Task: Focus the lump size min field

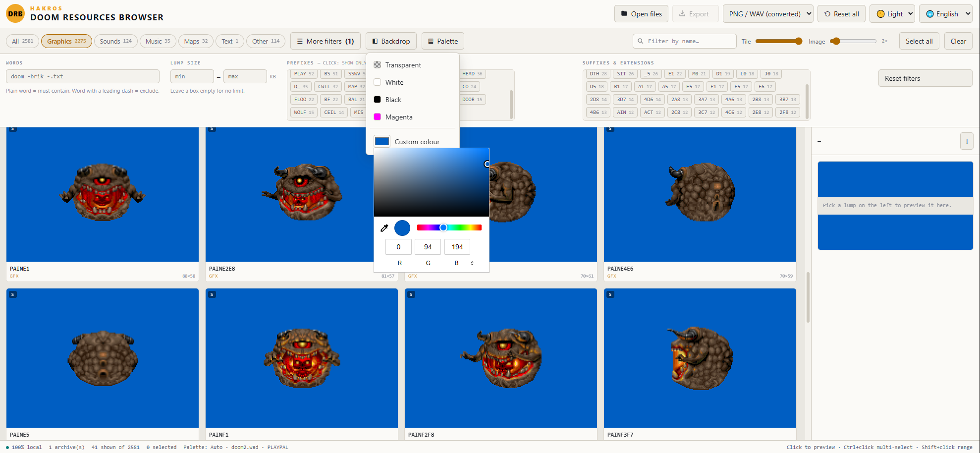Action: pyautogui.click(x=192, y=76)
